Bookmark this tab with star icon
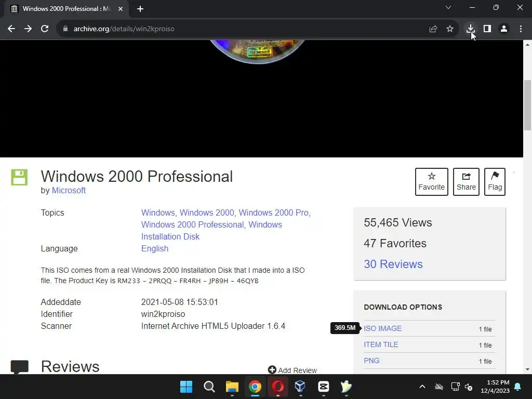 pos(450,29)
